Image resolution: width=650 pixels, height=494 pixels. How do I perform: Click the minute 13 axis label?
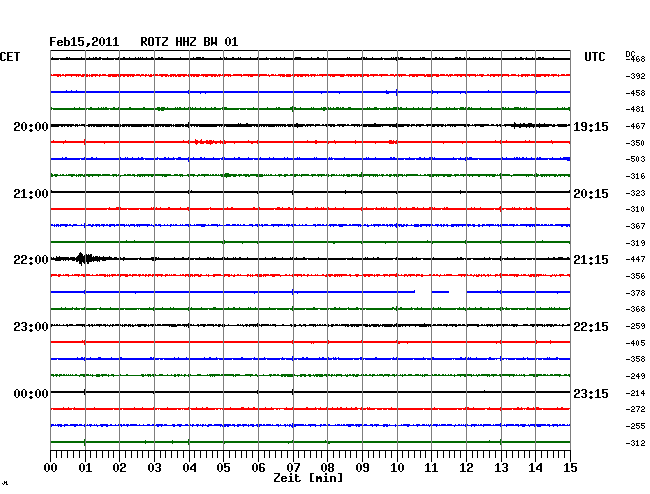[501, 468]
